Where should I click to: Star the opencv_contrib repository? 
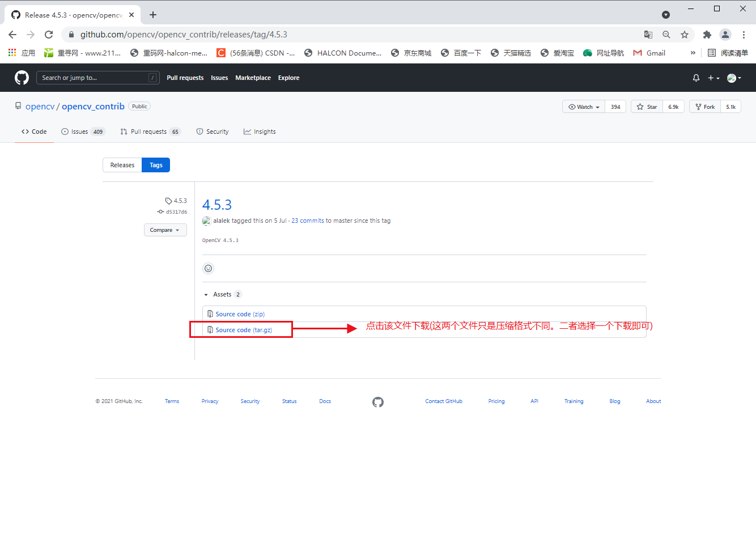(x=647, y=106)
